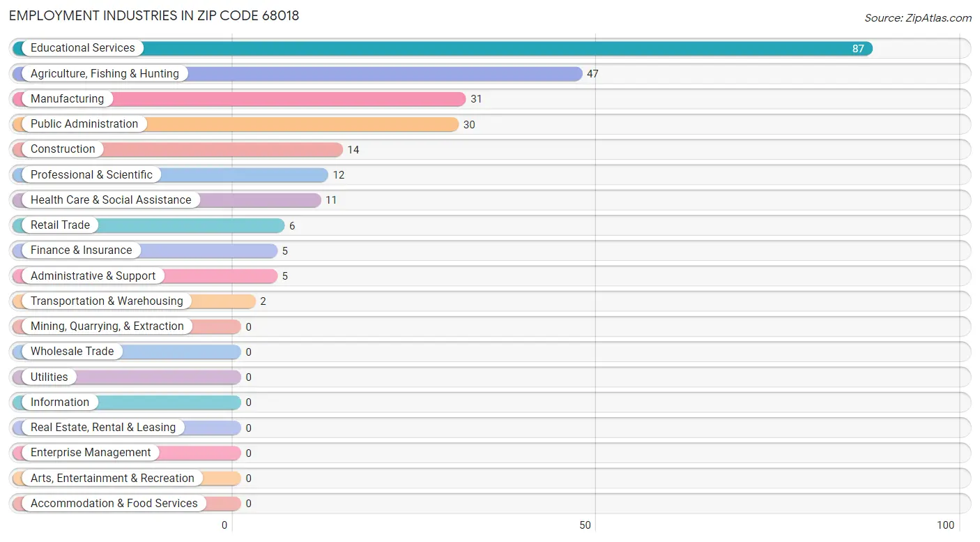
Task: Select the Administrative & Support label
Action: (x=93, y=276)
